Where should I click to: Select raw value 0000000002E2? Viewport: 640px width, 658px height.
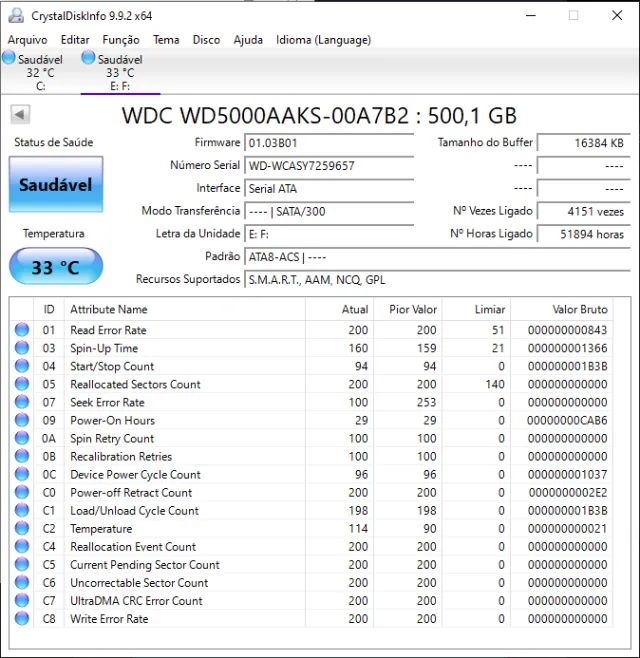(x=568, y=493)
